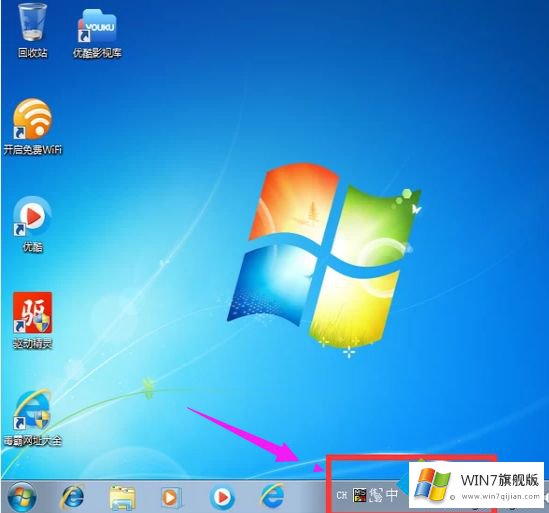This screenshot has width=549, height=513.
Task: Select the 驱动精灵 desktop shortcut
Action: pos(33,320)
